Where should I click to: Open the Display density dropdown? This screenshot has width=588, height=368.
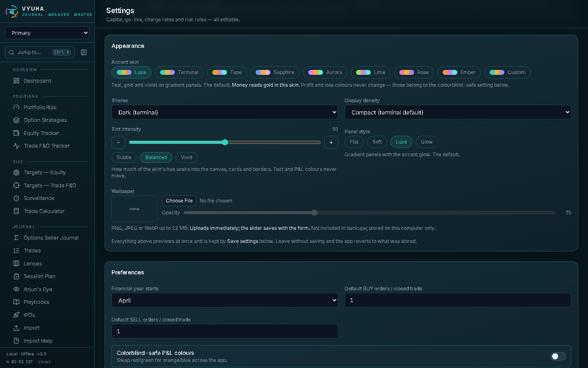(458, 112)
